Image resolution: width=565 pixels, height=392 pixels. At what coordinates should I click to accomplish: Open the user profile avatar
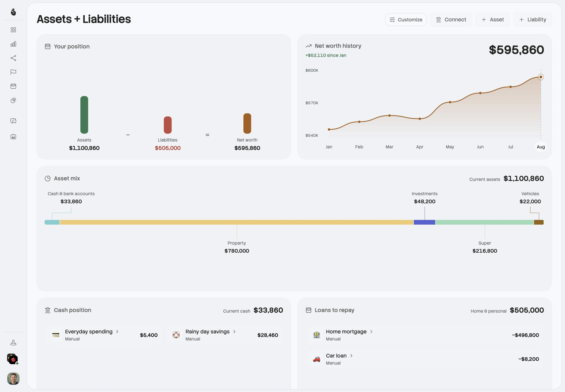coord(13,378)
